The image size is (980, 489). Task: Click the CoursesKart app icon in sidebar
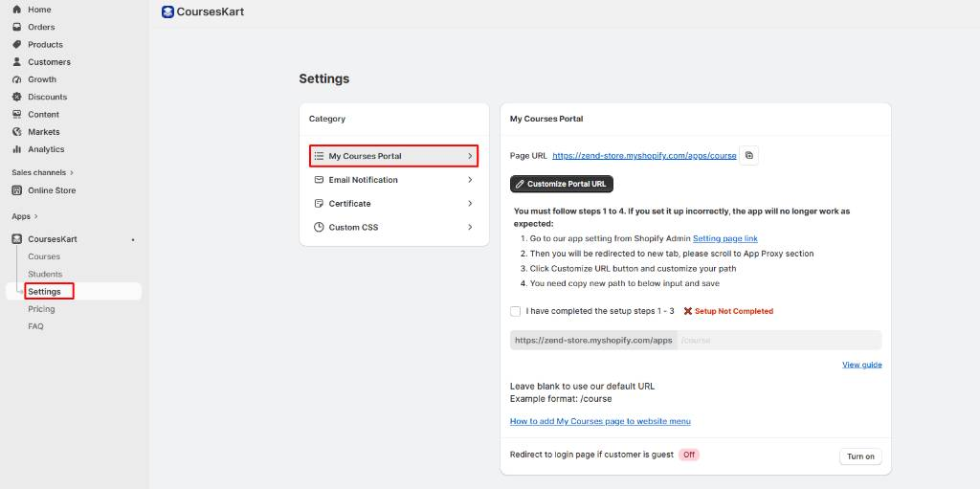click(17, 239)
